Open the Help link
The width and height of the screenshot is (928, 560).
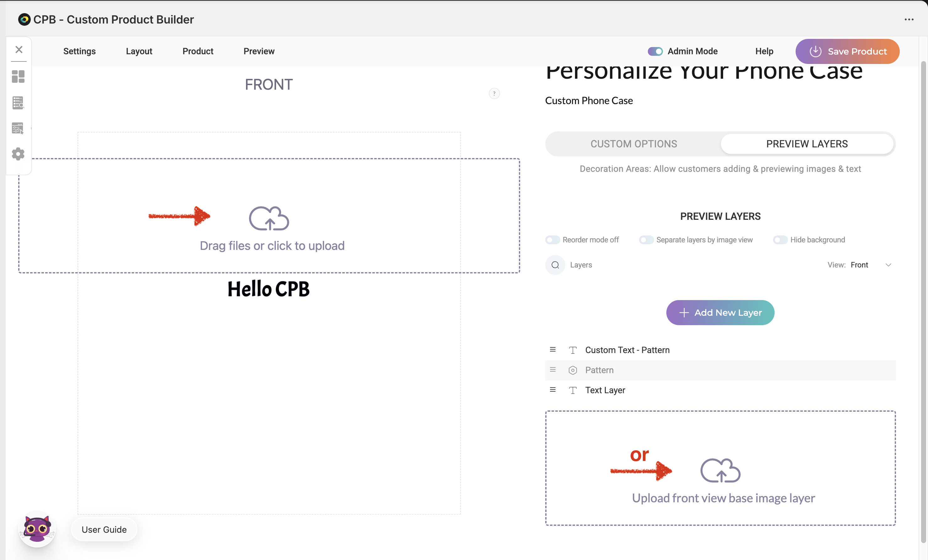pyautogui.click(x=764, y=51)
